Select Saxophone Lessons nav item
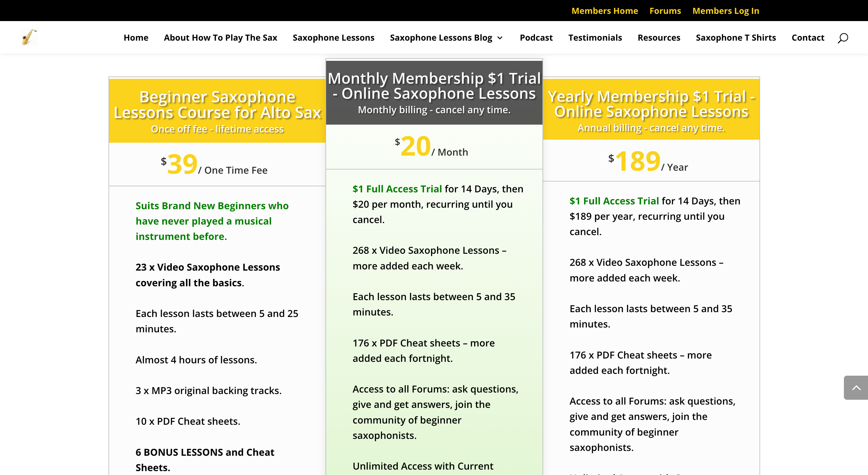 click(333, 37)
